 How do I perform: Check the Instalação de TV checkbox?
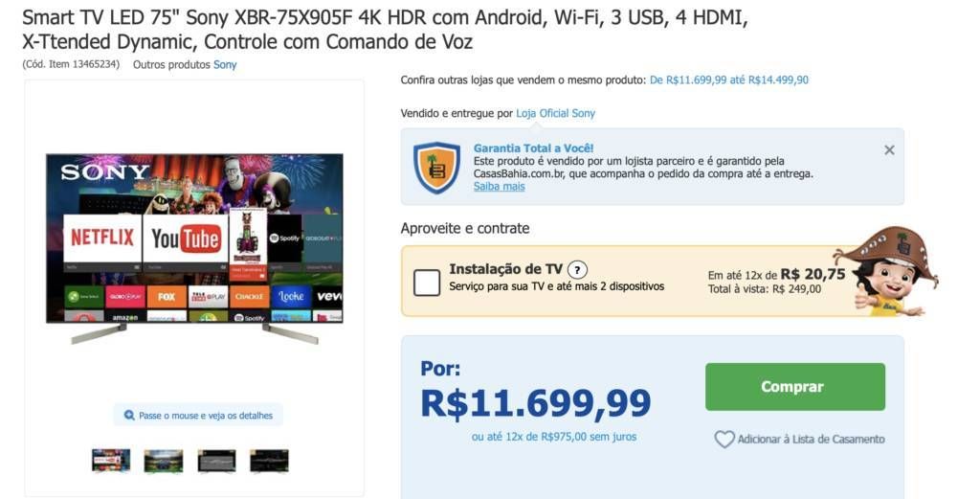pos(427,283)
